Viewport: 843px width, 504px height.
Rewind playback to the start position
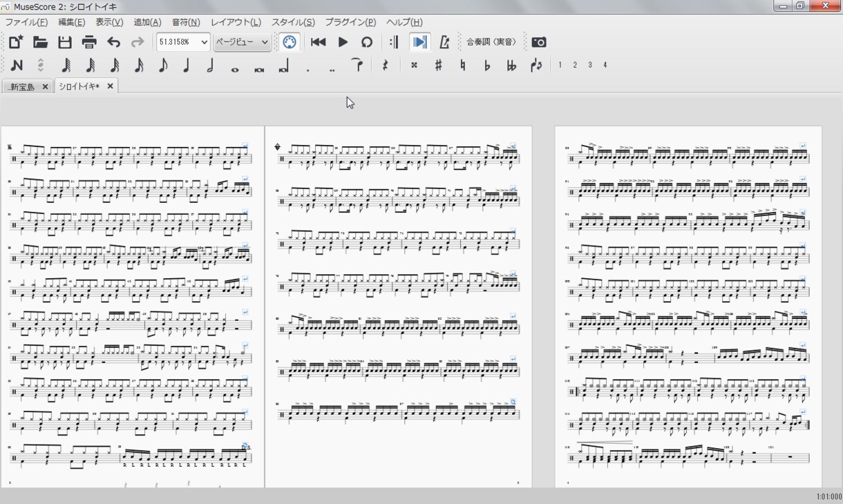point(318,42)
